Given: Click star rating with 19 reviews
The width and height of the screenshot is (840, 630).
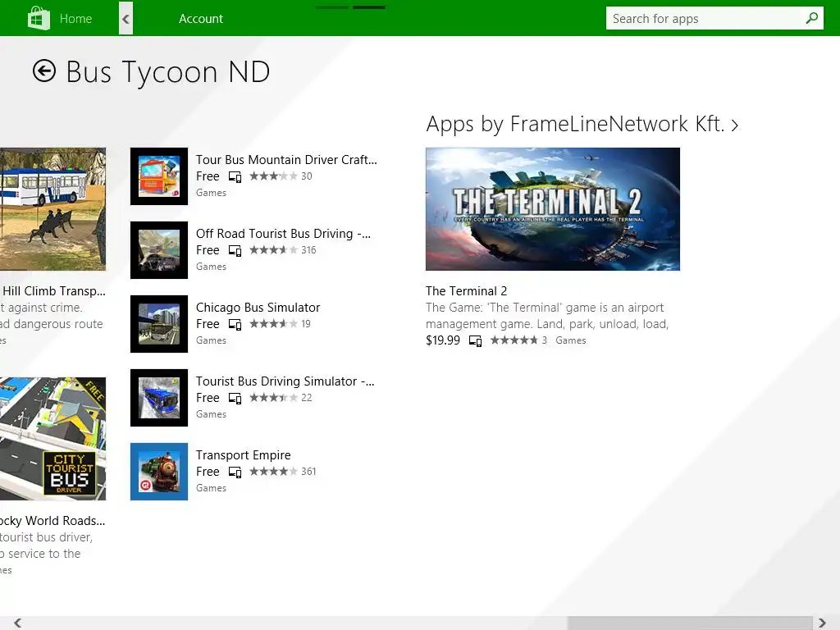Looking at the screenshot, I should 273,323.
